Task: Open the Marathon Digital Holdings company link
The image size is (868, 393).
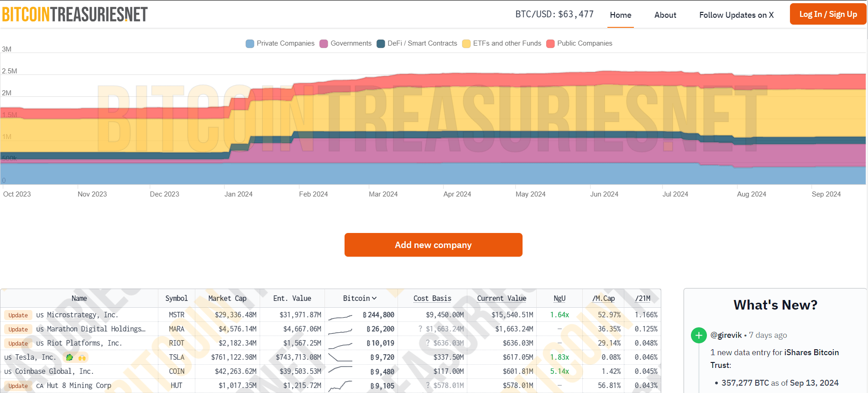Action: [x=96, y=329]
